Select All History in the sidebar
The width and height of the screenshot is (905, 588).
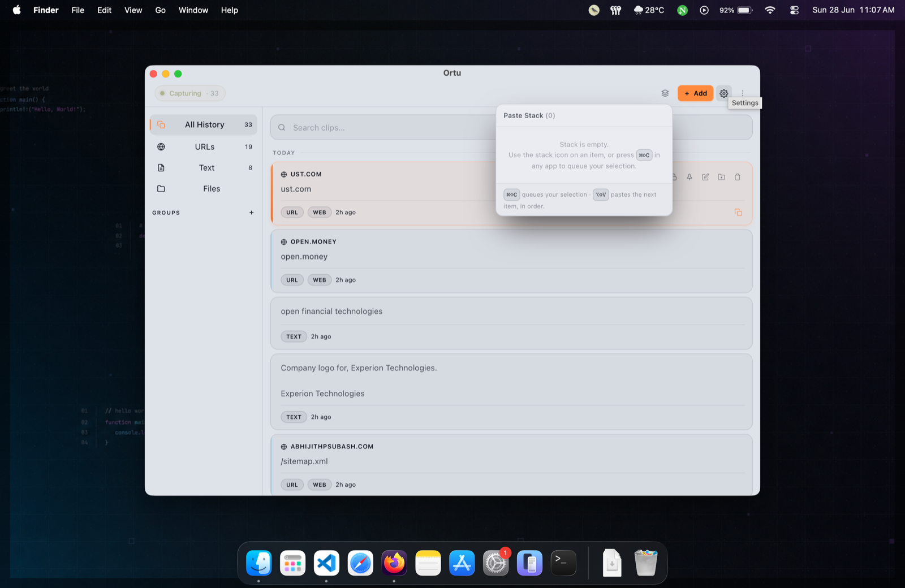point(204,124)
